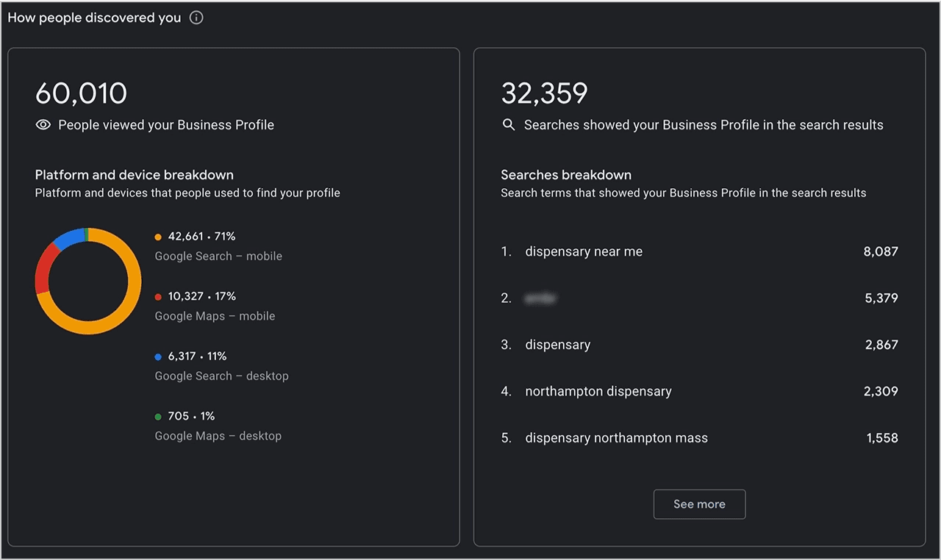Choose the 'northampton dispensary' search term
The image size is (941, 560).
[x=598, y=392]
